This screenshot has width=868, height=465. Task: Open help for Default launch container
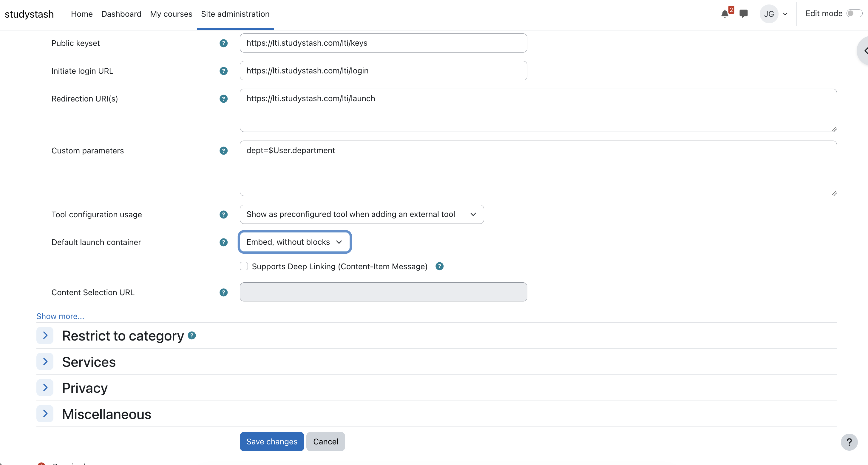[x=223, y=242]
